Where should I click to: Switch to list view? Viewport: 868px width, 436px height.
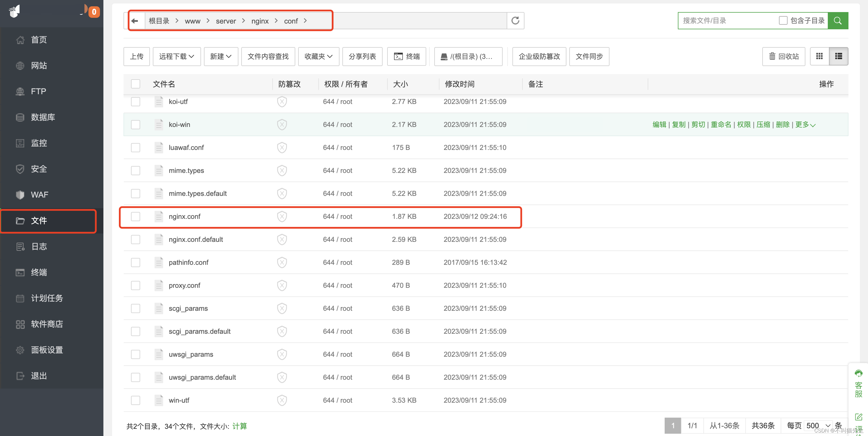(839, 56)
